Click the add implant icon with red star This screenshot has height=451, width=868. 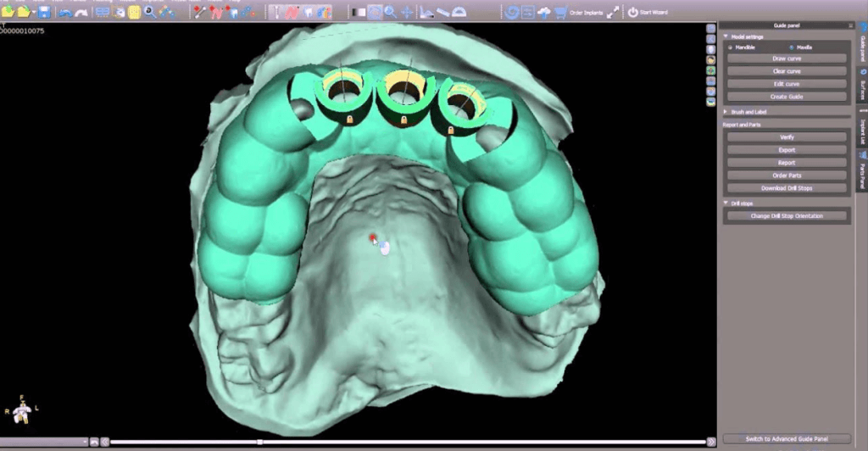pos(200,12)
